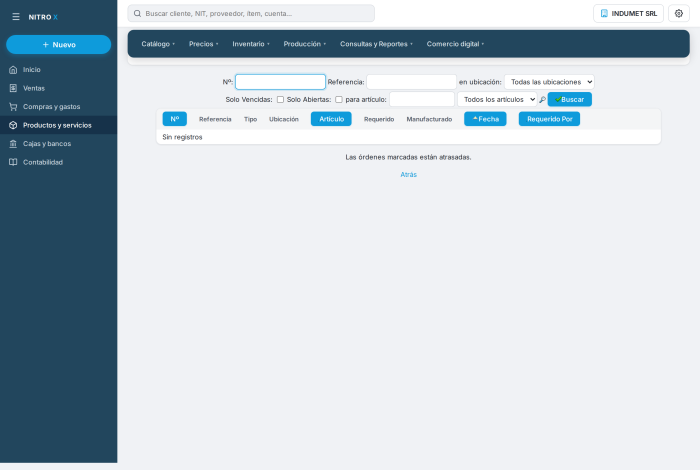
Task: Focus the para artículo input field
Action: [422, 99]
